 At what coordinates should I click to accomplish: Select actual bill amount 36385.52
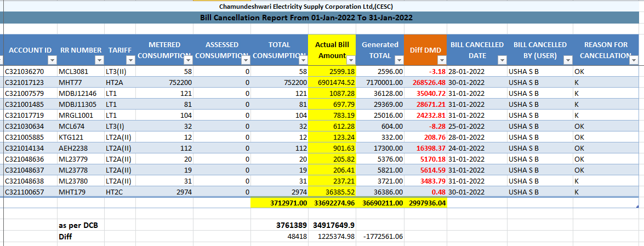(x=332, y=192)
